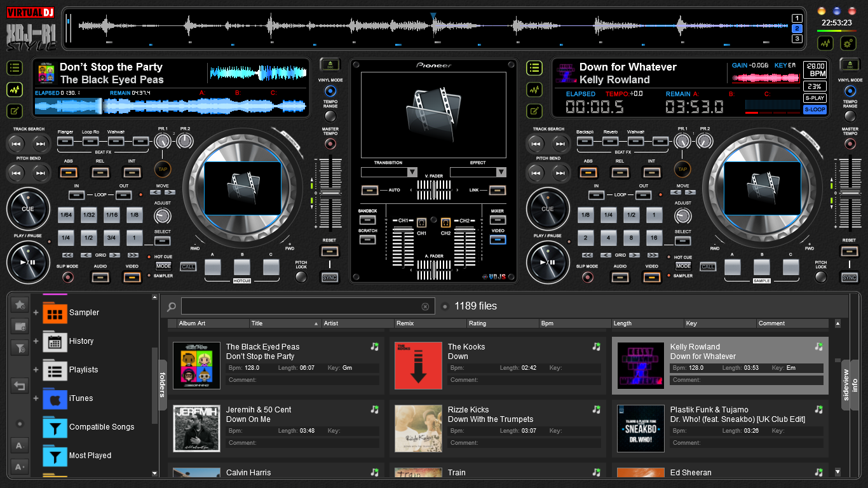This screenshot has height=488, width=868.
Task: Open the sideview tab
Action: coord(846,384)
